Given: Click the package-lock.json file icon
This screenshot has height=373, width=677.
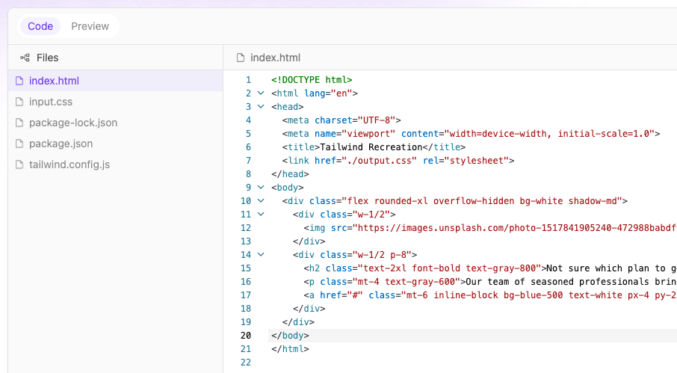Looking at the screenshot, I should (x=19, y=123).
